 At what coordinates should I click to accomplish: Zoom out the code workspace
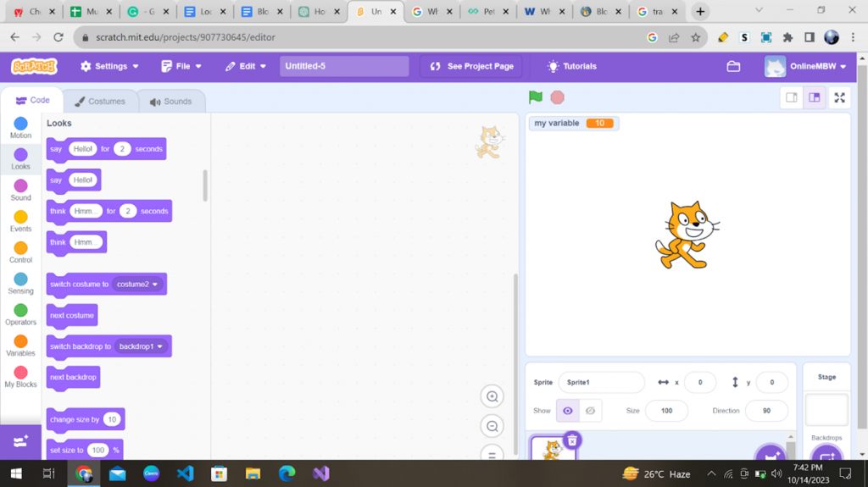[492, 426]
